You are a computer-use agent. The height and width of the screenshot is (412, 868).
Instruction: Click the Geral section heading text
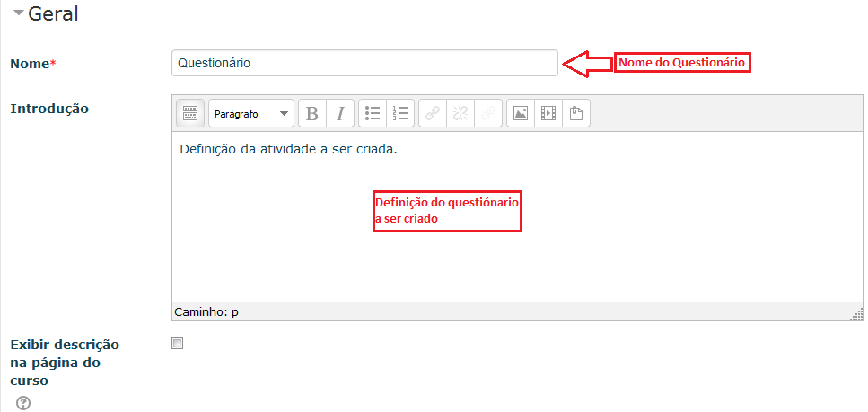click(54, 14)
